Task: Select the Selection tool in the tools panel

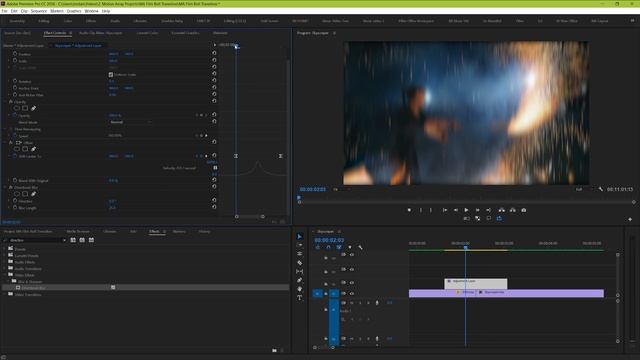Action: 300,236
